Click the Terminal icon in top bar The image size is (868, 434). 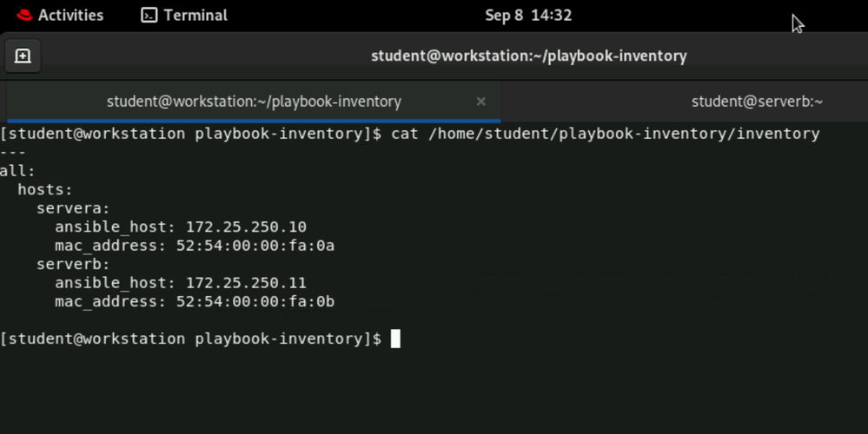coord(149,15)
